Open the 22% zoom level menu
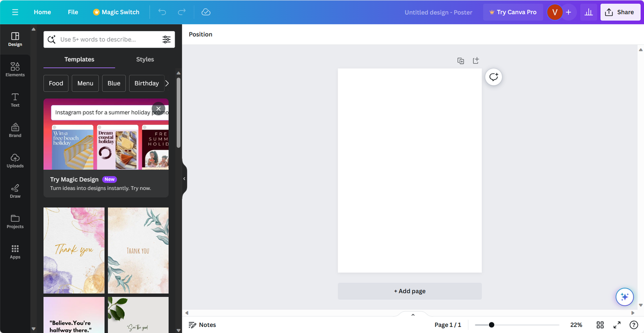This screenshot has height=333, width=644. click(576, 325)
